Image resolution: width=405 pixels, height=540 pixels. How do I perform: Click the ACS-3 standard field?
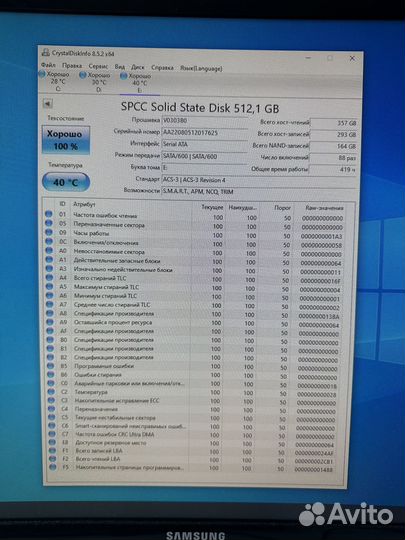tap(259, 180)
